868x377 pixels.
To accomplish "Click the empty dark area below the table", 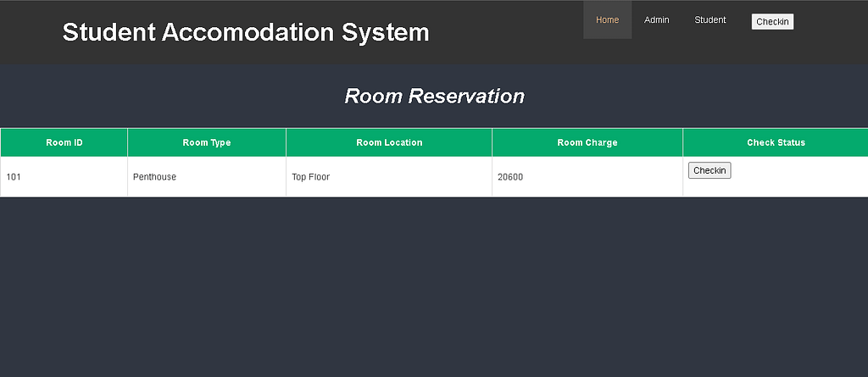I will coord(434,288).
